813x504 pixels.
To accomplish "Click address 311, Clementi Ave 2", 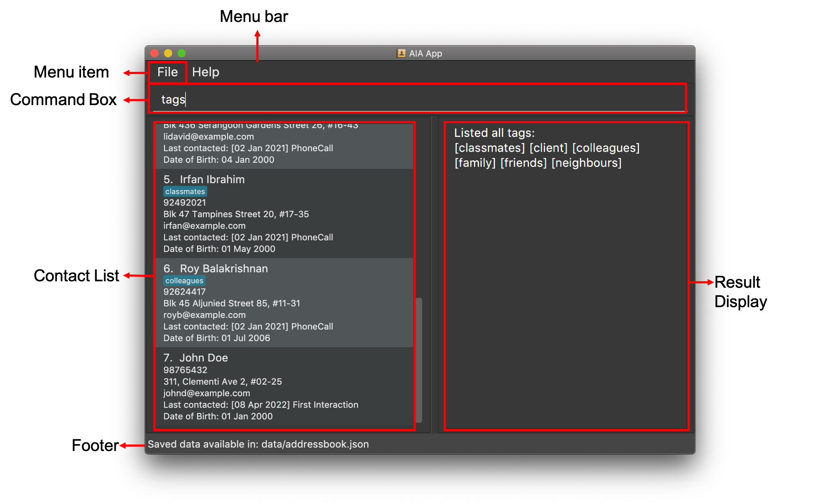I will pyautogui.click(x=222, y=382).
